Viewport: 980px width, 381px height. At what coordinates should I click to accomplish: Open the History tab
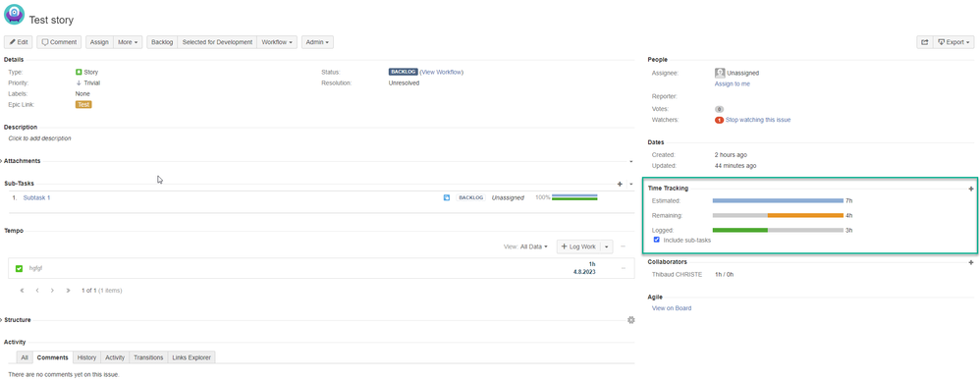click(86, 357)
